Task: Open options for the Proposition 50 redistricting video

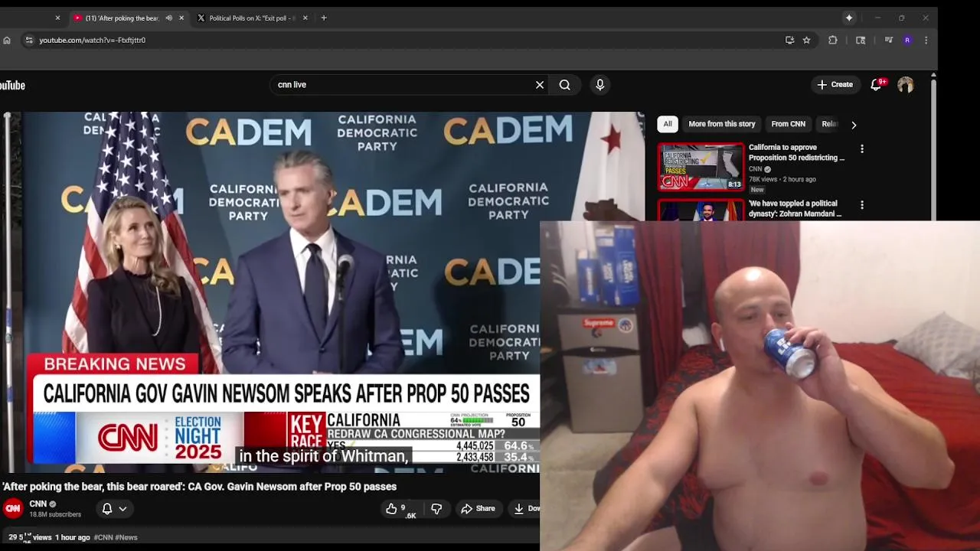Action: [862, 148]
